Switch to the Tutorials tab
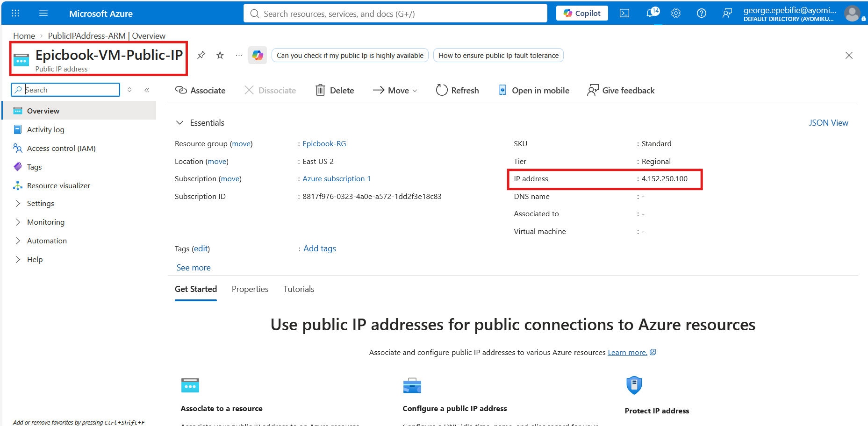Viewport: 868px width, 426px height. coord(299,289)
